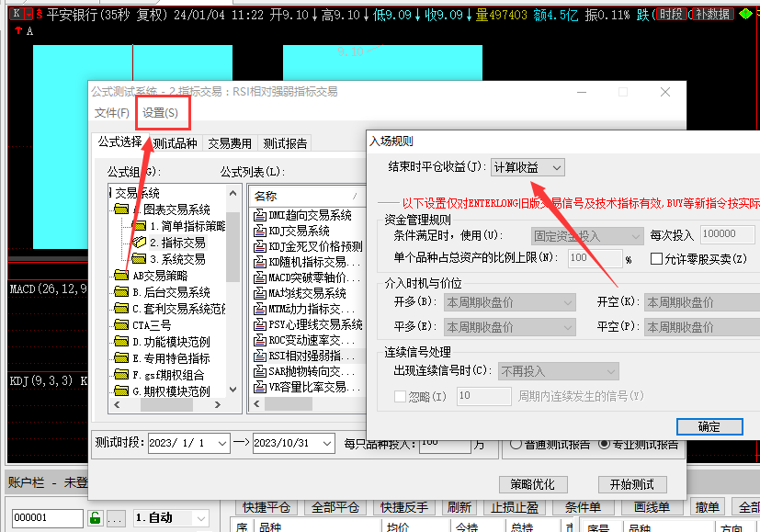Click the 刷新 button
Screen dimensions: 760x532
[x=459, y=507]
